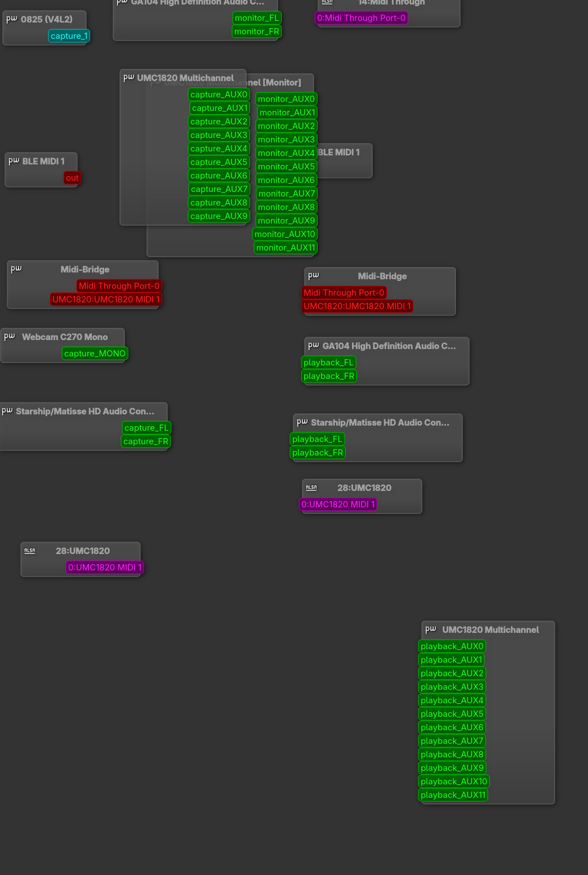Click PipeWire icon on GA104 playback node
The image size is (588, 875).
314,346
